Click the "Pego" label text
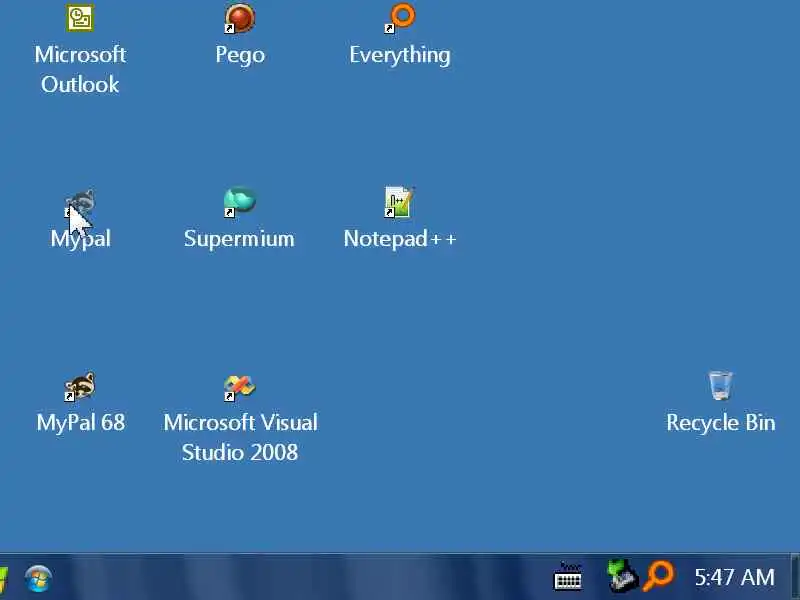This screenshot has width=800, height=600. tap(240, 56)
